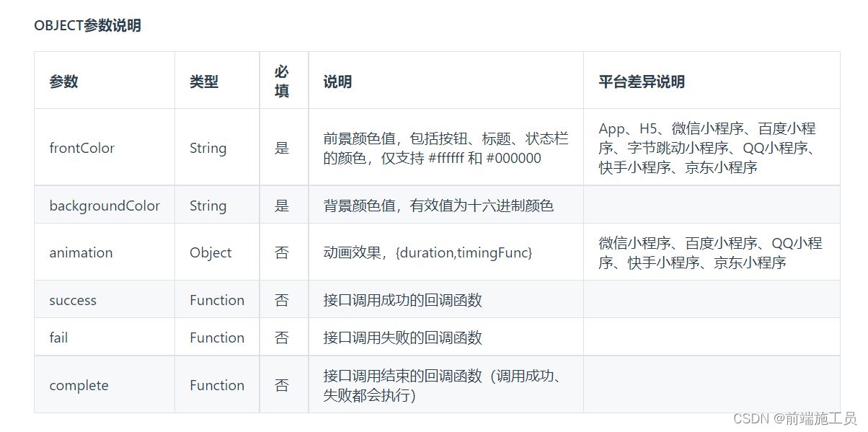Select the animation parameter name
The height and width of the screenshot is (432, 868).
[81, 252]
